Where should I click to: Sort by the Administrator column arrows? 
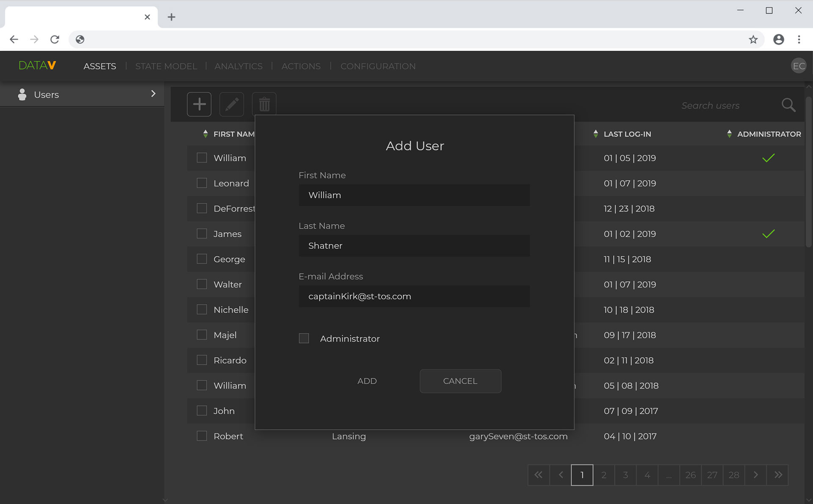pyautogui.click(x=729, y=134)
